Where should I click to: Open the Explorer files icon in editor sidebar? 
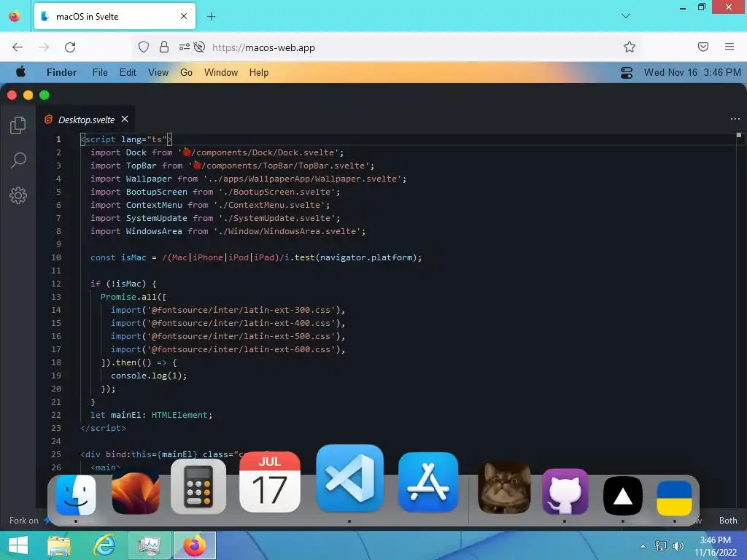point(18,125)
